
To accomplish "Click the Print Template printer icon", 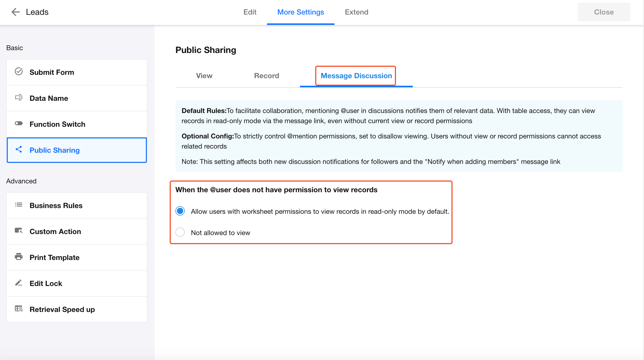I will pos(19,257).
